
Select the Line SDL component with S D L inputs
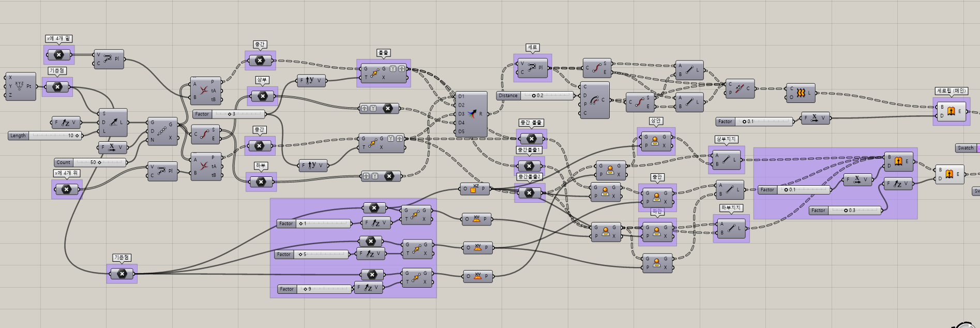click(x=113, y=123)
